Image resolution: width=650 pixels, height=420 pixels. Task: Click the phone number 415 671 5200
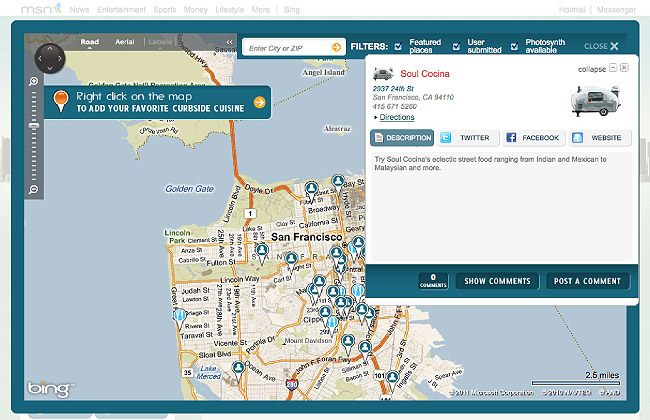[x=395, y=107]
